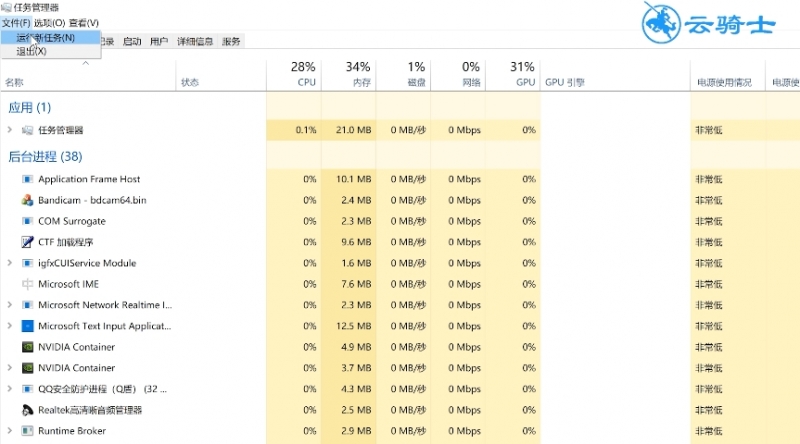
Task: Sort by CPU 28% column header
Action: (294, 76)
